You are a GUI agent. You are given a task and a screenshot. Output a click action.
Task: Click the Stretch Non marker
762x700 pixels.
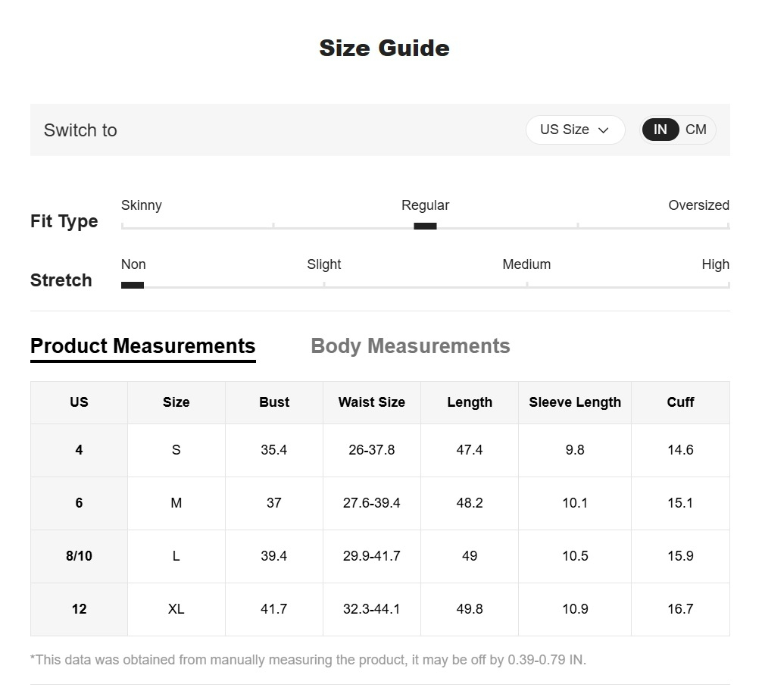point(133,286)
